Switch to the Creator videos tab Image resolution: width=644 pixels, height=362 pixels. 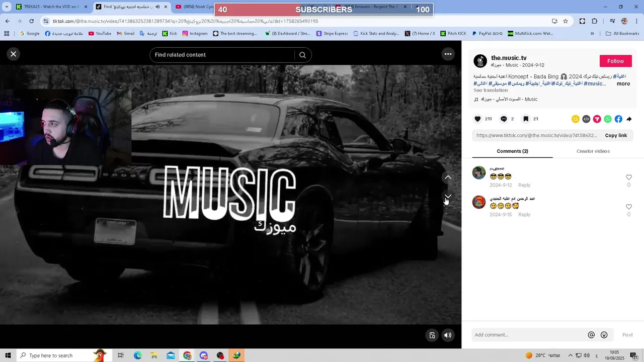point(593,151)
